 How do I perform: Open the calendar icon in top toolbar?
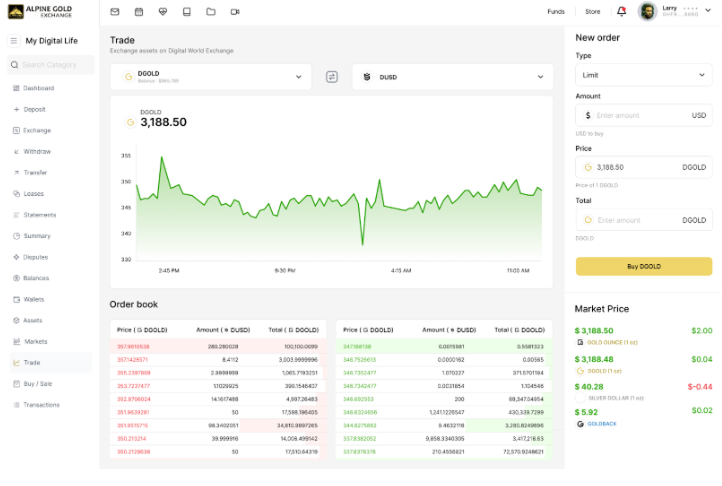[x=139, y=12]
